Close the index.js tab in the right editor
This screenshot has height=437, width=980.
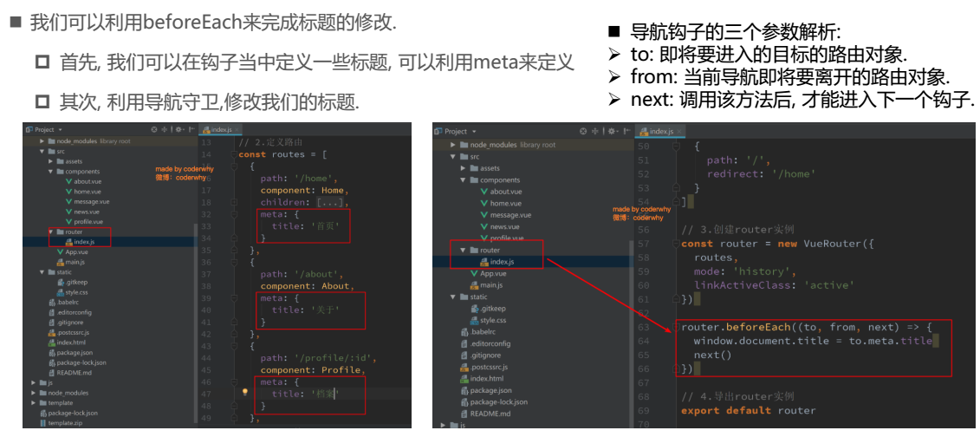point(679,132)
